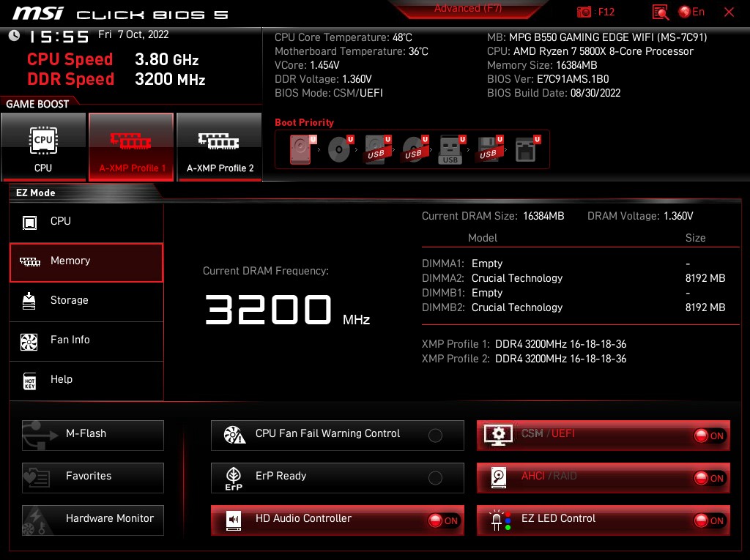Viewport: 750px width, 560px height.
Task: Click the clock icon beside the time
Action: 15,35
